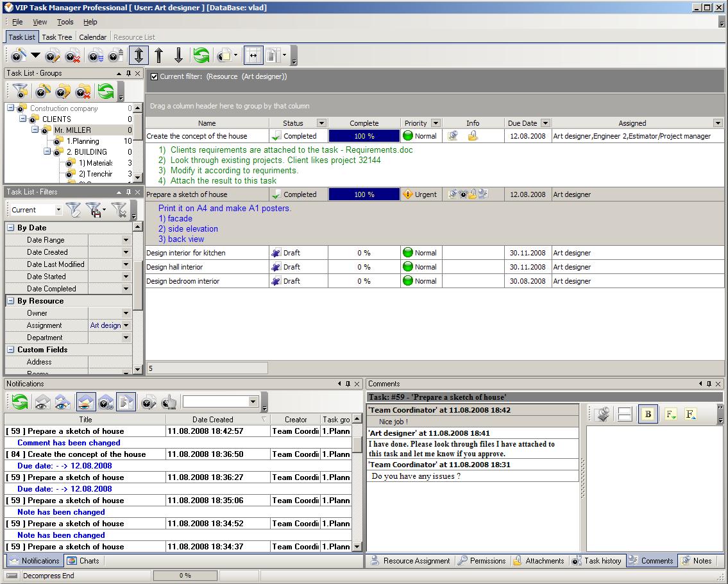Open the Status column filter dropdown
Viewport: 728px width, 584px height.
(x=321, y=123)
